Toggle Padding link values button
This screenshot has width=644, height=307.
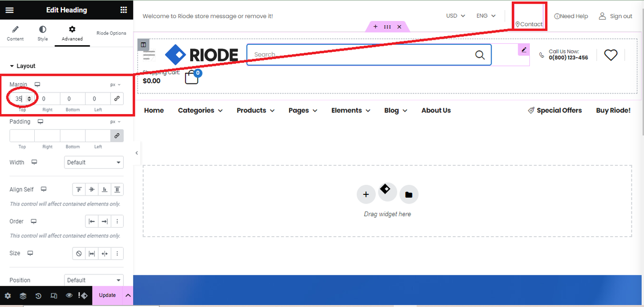pos(117,136)
